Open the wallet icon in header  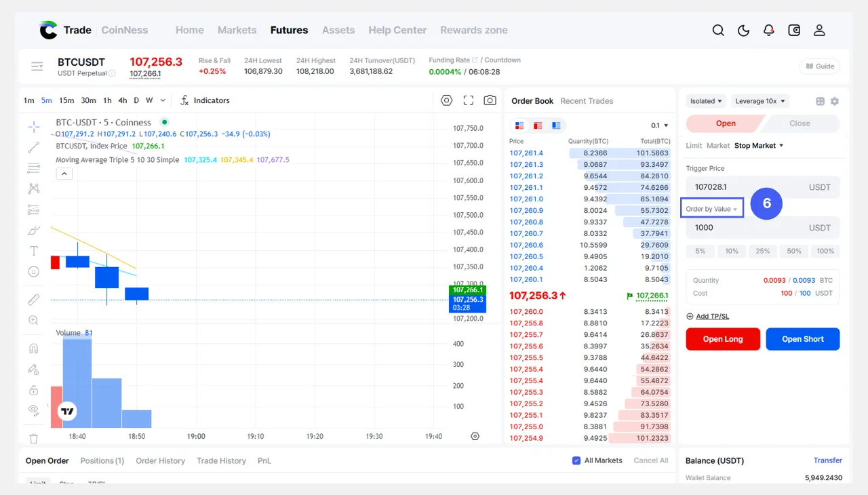tap(794, 31)
